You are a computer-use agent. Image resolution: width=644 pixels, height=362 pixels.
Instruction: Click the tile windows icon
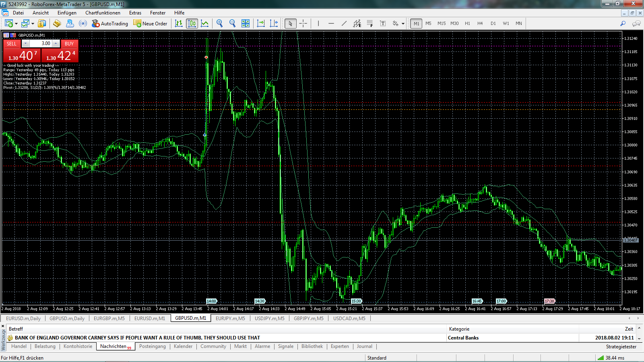point(245,23)
